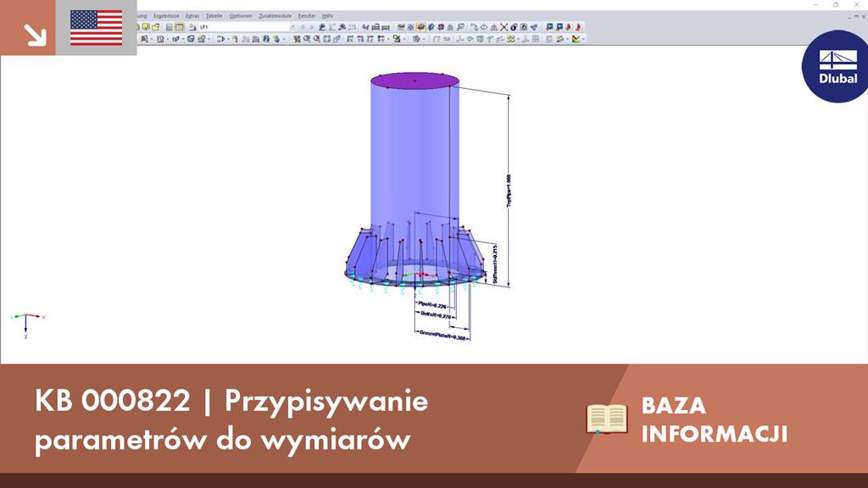Expand dropdown after first second-row toolbar icon
The height and width of the screenshot is (488, 868).
pos(152,39)
